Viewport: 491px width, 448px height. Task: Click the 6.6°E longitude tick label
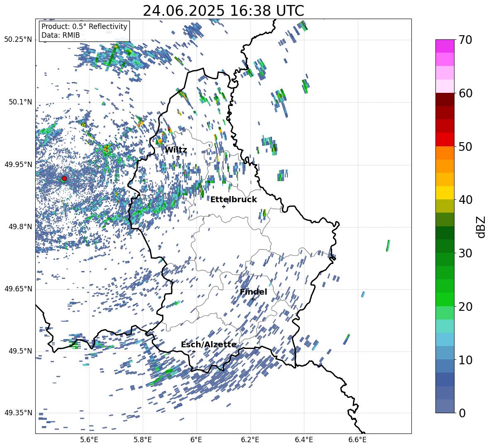pos(357,440)
